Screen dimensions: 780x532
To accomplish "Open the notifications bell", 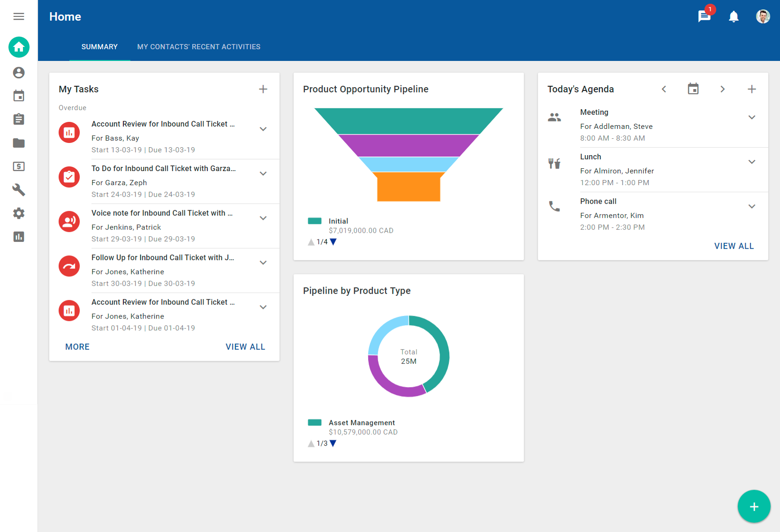I will [x=734, y=17].
